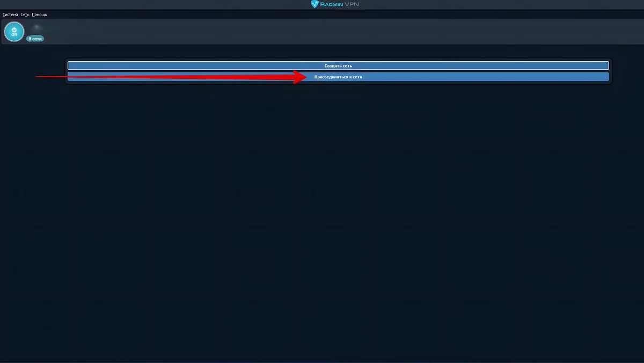Open the Сеть menu
644x363 pixels.
pos(25,14)
